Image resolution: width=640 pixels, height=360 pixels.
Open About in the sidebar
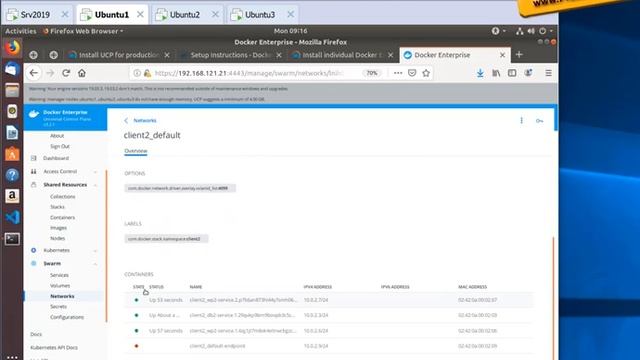coord(57,136)
